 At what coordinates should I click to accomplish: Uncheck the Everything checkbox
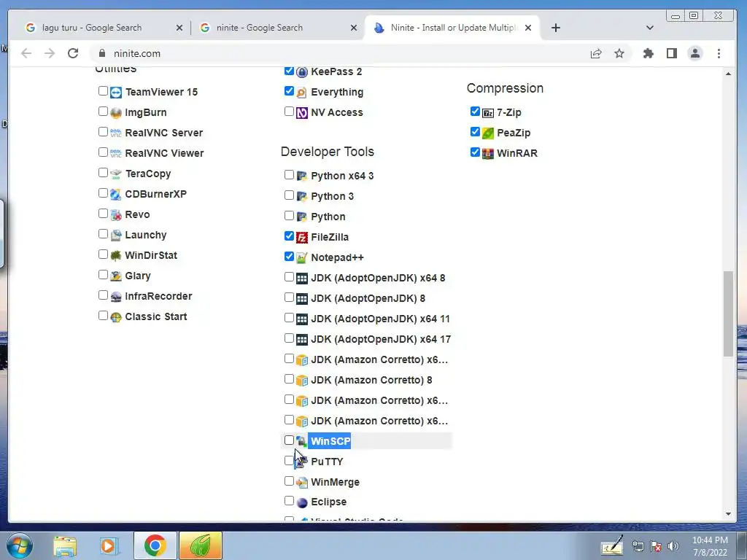289,90
